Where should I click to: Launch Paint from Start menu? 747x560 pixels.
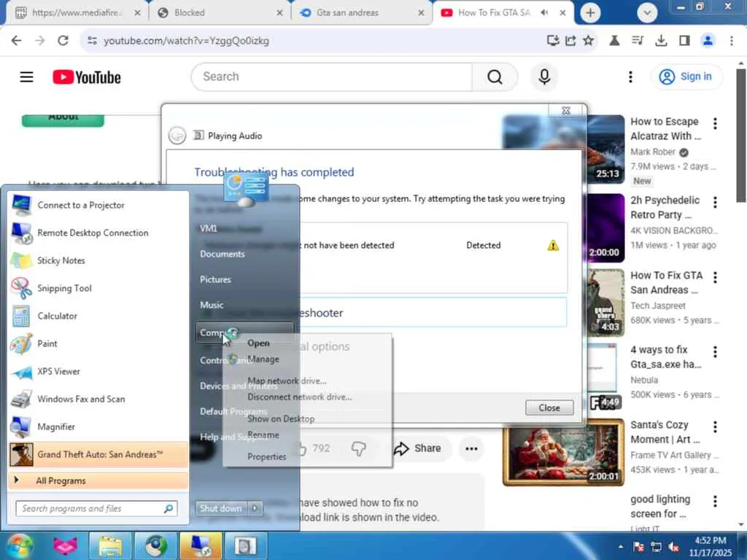(x=98, y=343)
